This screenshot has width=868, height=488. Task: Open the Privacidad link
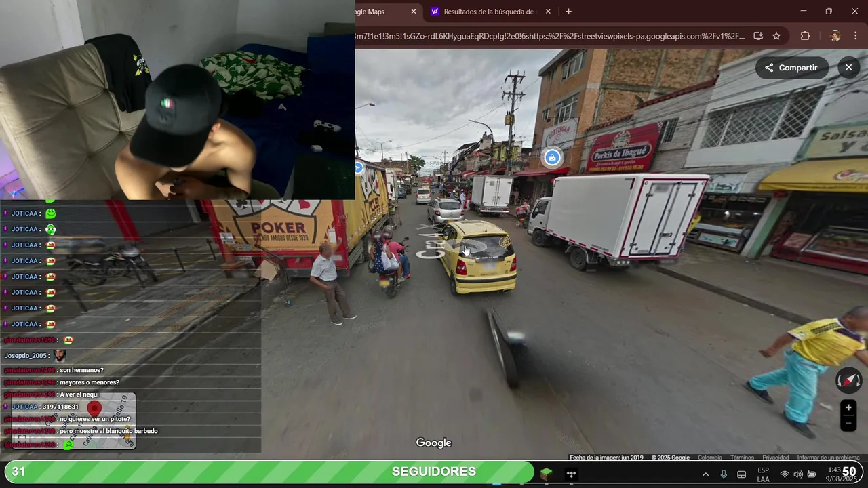[775, 457]
